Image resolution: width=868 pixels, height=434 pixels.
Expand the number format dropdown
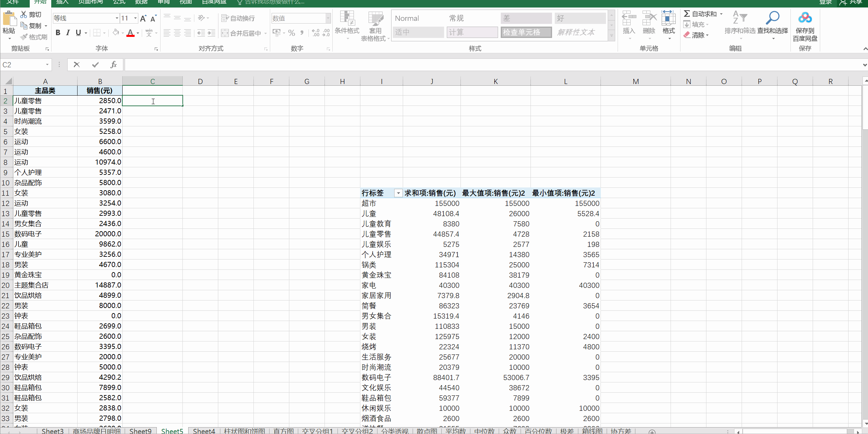click(x=328, y=18)
